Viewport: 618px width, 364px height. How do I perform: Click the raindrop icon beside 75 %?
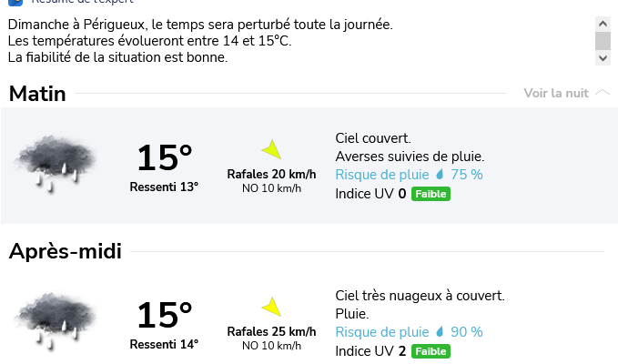pyautogui.click(x=439, y=175)
